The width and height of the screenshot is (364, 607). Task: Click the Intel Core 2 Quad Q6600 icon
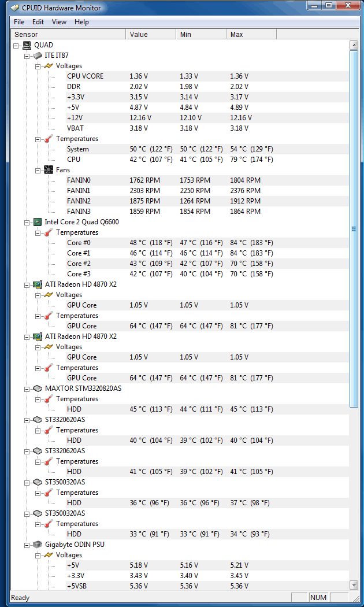[38, 222]
